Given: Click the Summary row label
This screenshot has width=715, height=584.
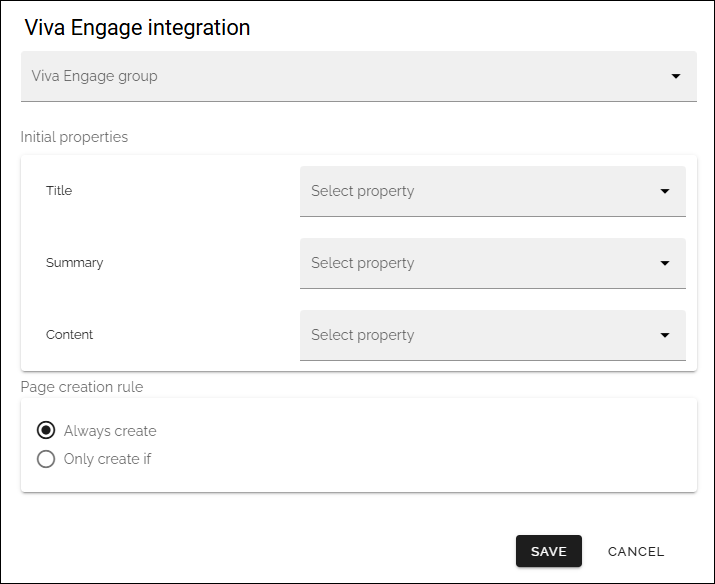Looking at the screenshot, I should click(74, 263).
